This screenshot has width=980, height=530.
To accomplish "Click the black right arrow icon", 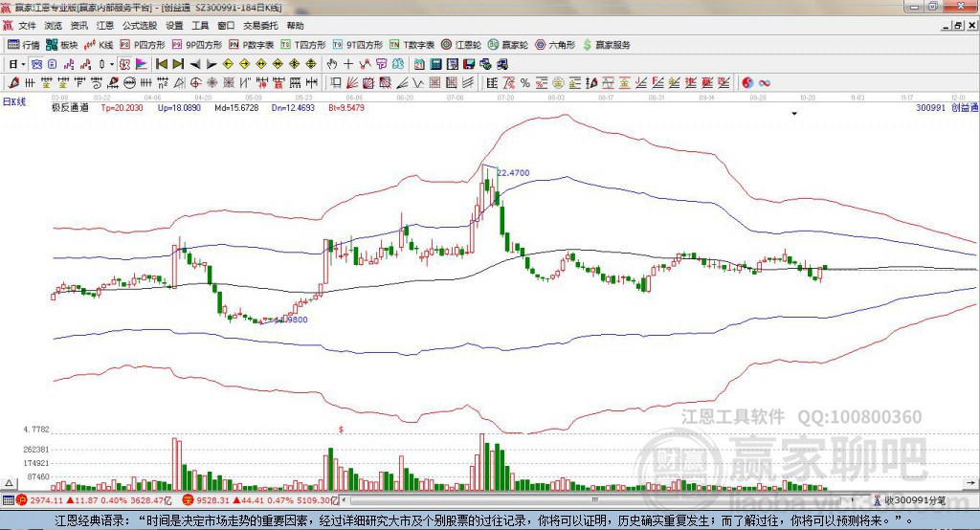I will click(x=212, y=64).
